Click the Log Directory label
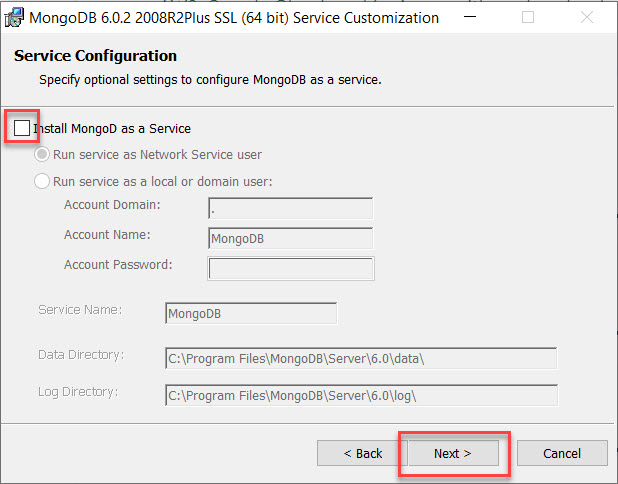Viewport: 618px width, 484px height. pos(78,392)
